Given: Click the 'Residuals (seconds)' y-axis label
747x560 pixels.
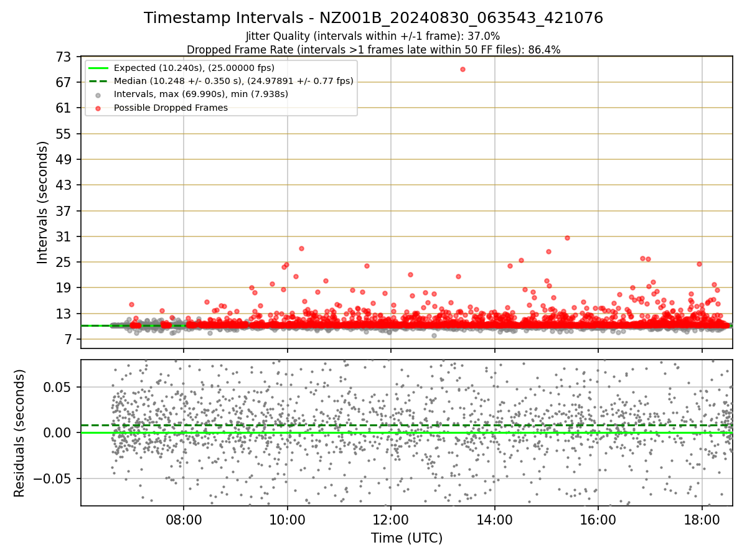Looking at the screenshot, I should [19, 433].
